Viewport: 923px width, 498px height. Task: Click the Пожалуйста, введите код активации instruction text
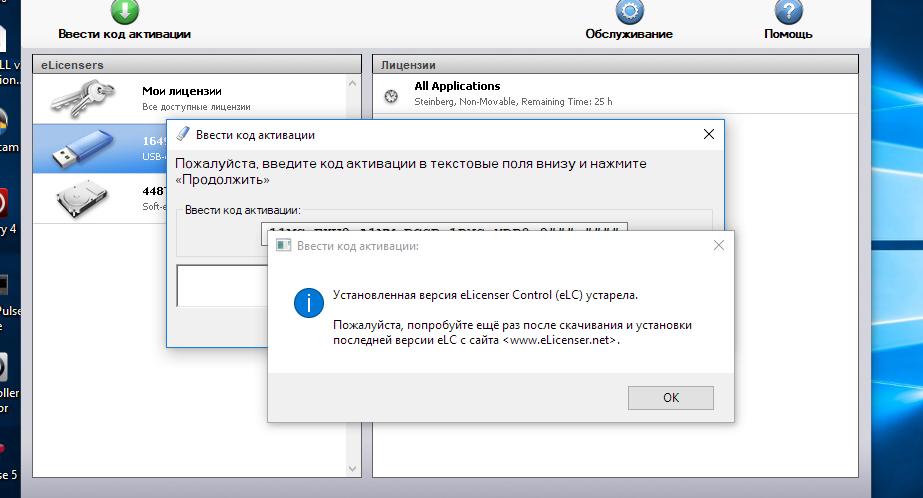coord(410,171)
